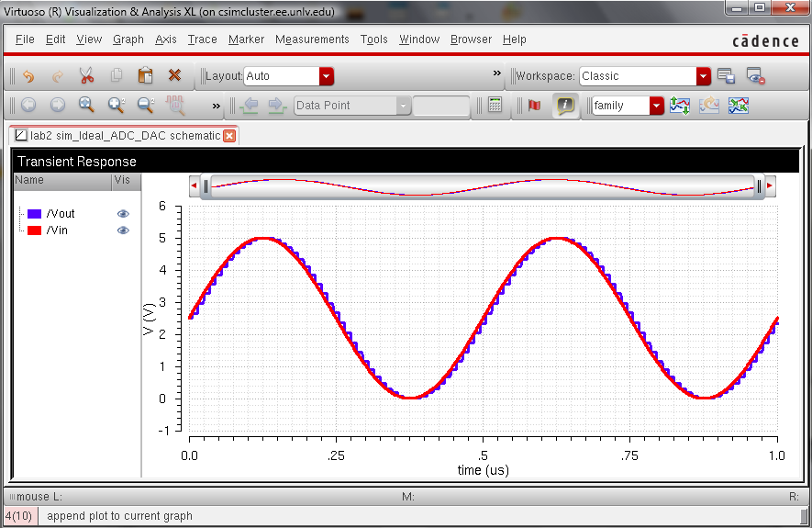Click the red X delete icon
812x528 pixels.
click(174, 76)
